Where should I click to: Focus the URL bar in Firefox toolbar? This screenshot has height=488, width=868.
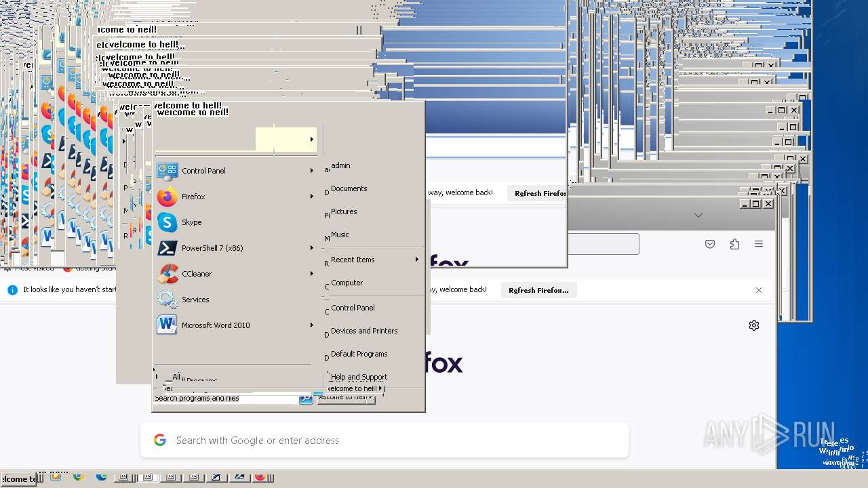click(x=603, y=244)
